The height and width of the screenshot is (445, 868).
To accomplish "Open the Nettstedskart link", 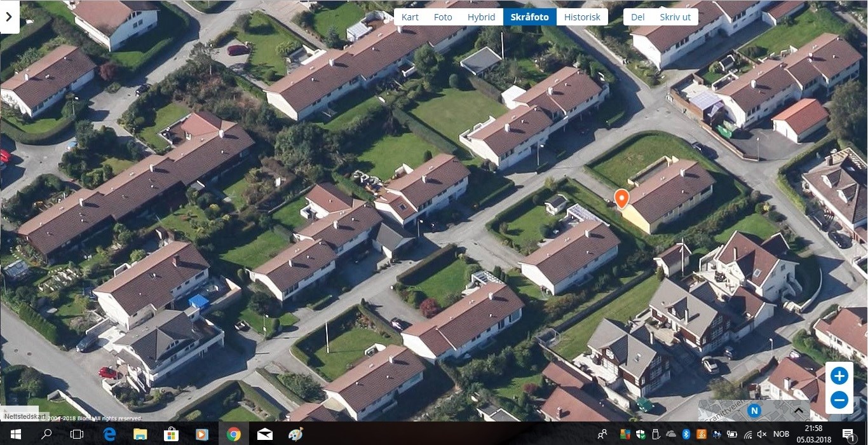I will [x=24, y=416].
